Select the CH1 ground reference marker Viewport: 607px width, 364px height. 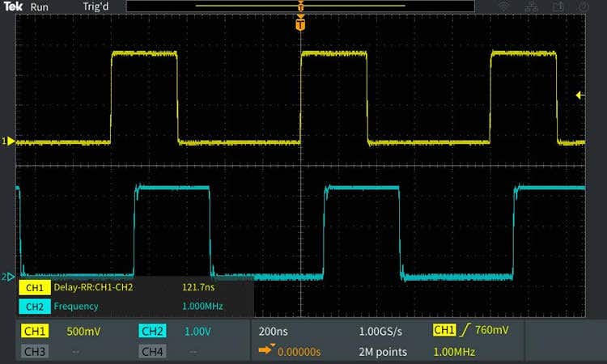coord(9,142)
